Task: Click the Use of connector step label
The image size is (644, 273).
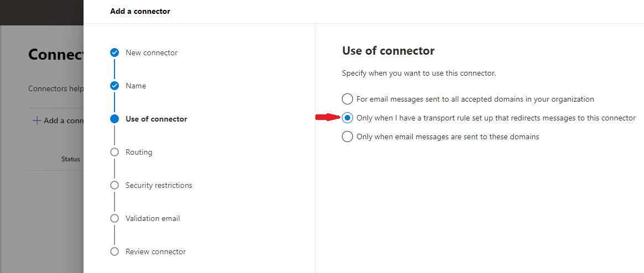Action: click(x=157, y=119)
